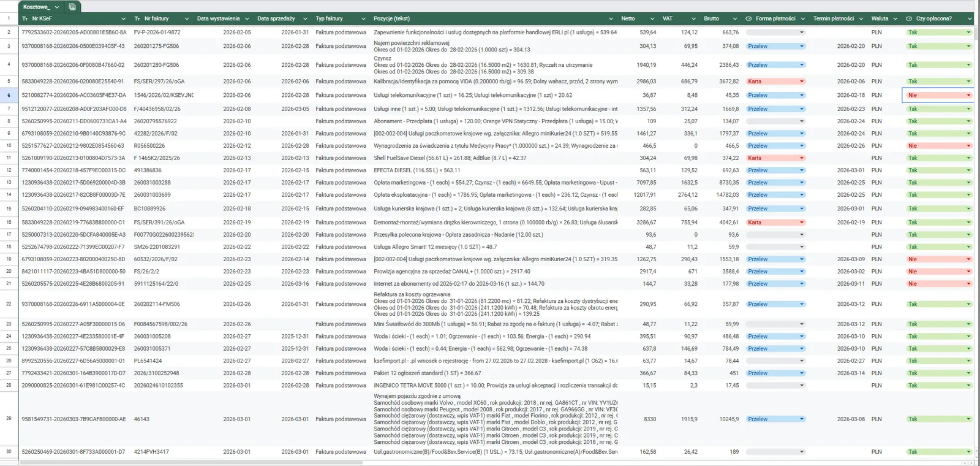Select row header number 6

click(9, 95)
